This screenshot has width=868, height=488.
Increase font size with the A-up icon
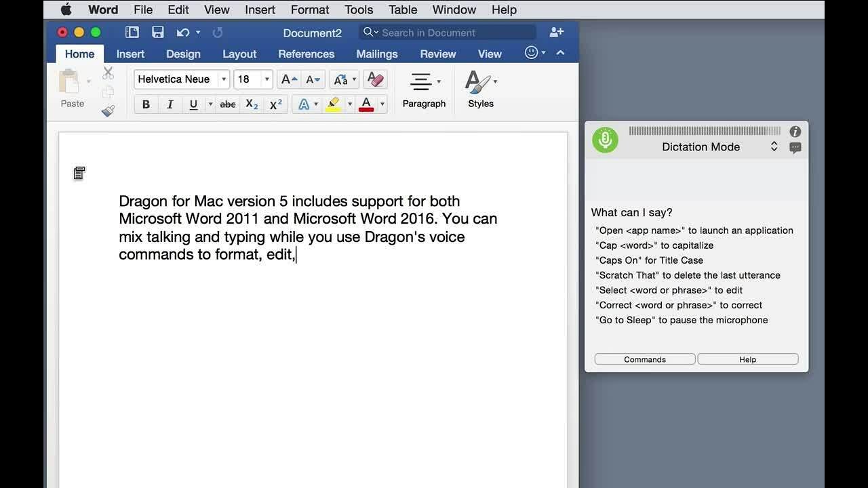[289, 79]
